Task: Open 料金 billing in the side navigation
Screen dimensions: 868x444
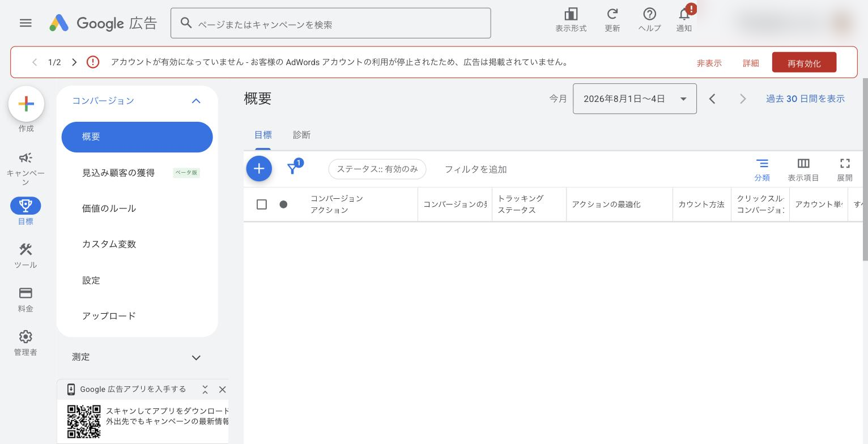Action: click(x=25, y=300)
